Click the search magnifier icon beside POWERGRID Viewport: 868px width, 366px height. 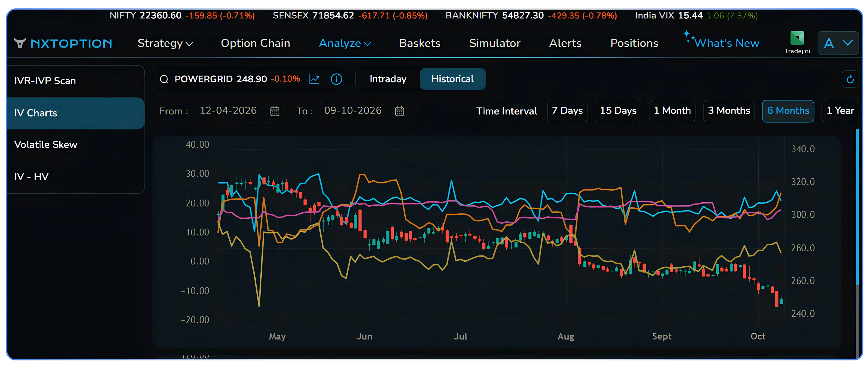coord(164,79)
